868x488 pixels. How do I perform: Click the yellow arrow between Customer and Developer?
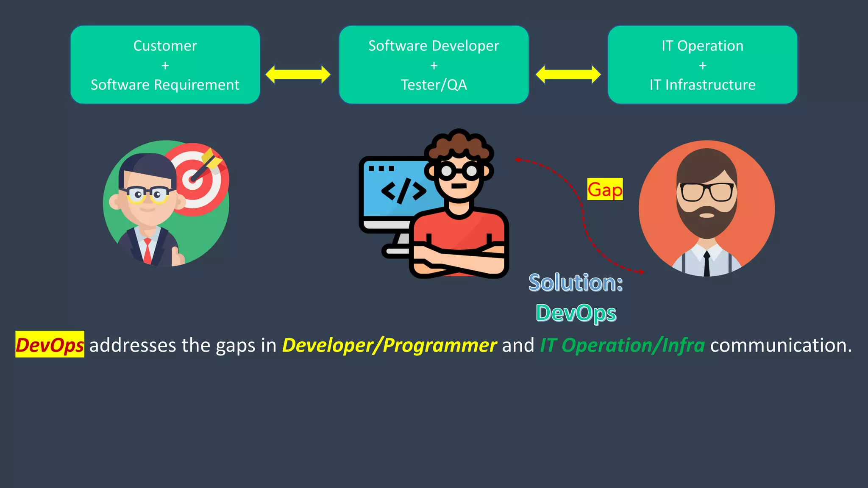click(298, 74)
